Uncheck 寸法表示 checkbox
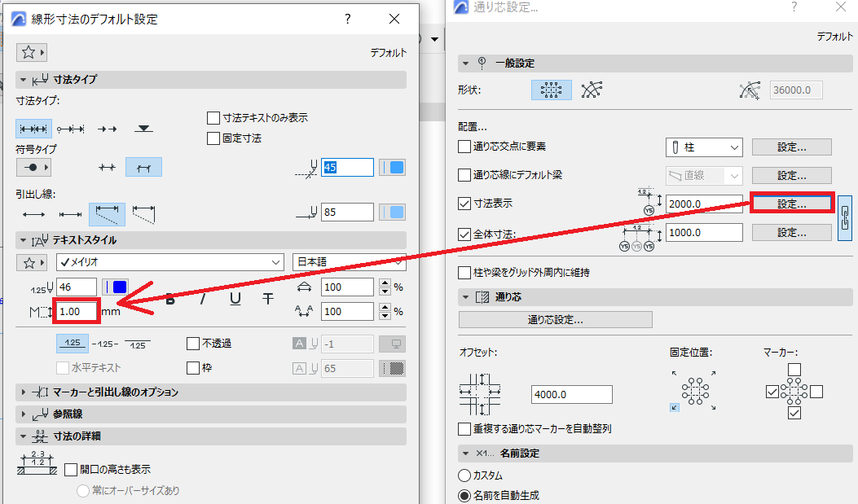This screenshot has width=858, height=504. pyautogui.click(x=464, y=204)
